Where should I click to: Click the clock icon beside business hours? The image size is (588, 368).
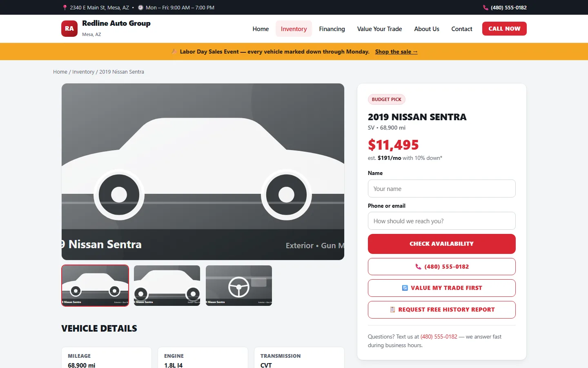click(140, 7)
